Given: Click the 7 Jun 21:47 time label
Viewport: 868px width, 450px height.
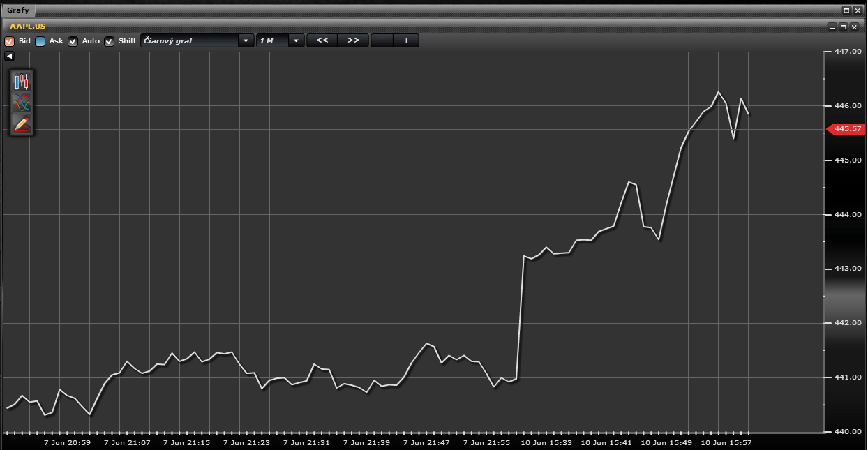Looking at the screenshot, I should point(427,442).
